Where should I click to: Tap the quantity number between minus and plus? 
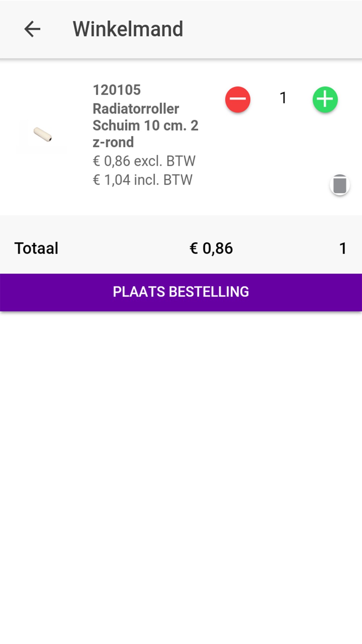[x=283, y=98]
